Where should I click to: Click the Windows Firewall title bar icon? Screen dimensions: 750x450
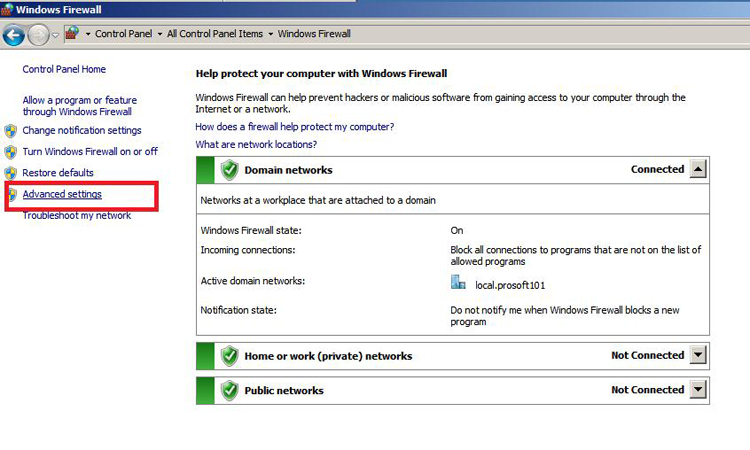(7, 10)
